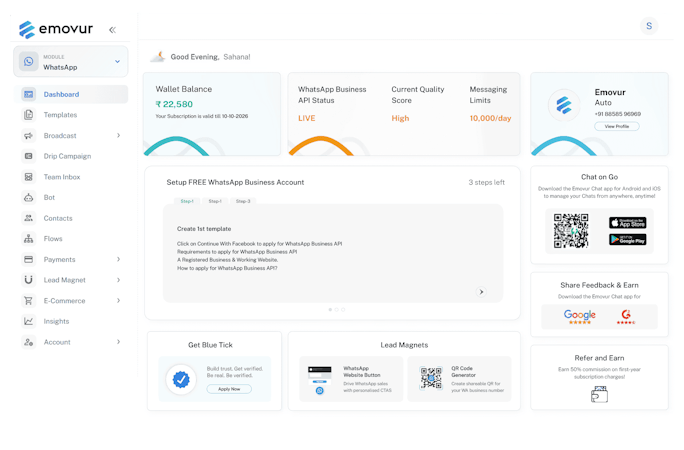Click the Templates document icon

28,115
